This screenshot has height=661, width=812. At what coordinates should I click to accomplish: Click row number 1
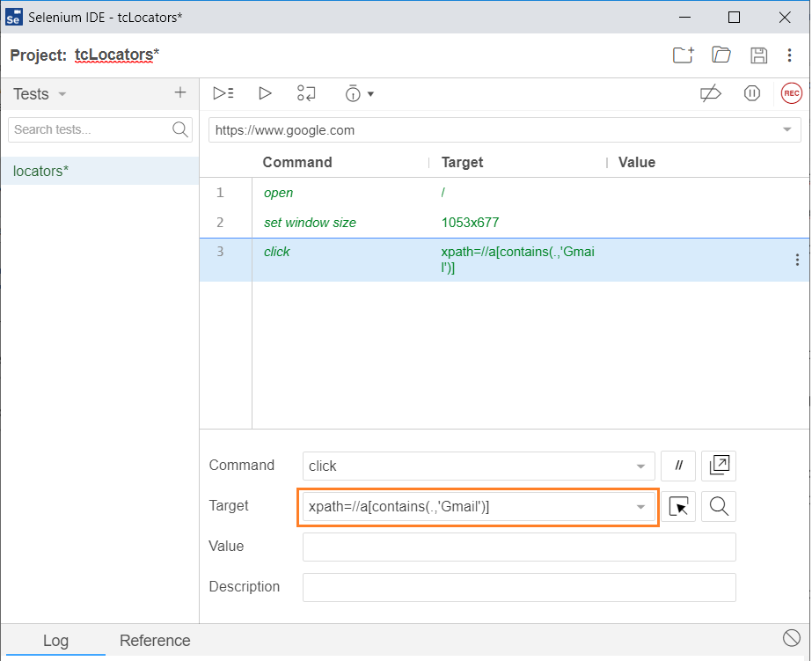pyautogui.click(x=220, y=193)
